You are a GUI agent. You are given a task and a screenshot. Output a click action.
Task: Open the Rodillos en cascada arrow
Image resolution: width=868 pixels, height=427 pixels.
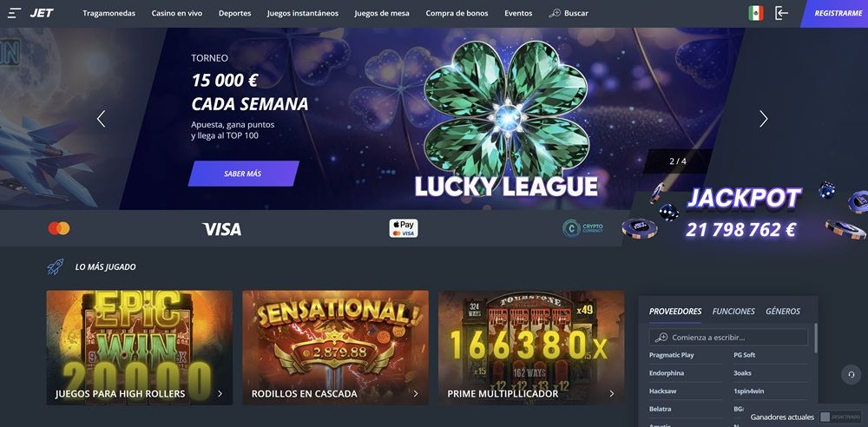pos(416,394)
